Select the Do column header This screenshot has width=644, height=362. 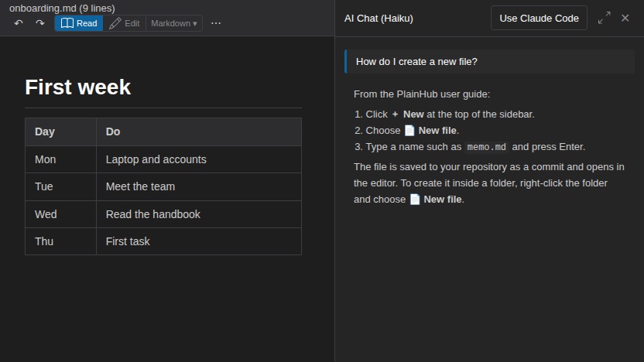tap(199, 131)
